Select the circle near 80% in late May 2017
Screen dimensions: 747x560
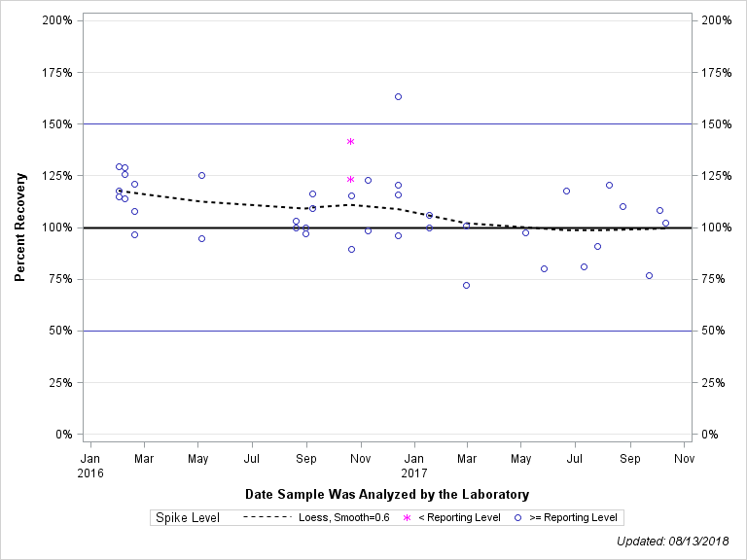tap(544, 269)
